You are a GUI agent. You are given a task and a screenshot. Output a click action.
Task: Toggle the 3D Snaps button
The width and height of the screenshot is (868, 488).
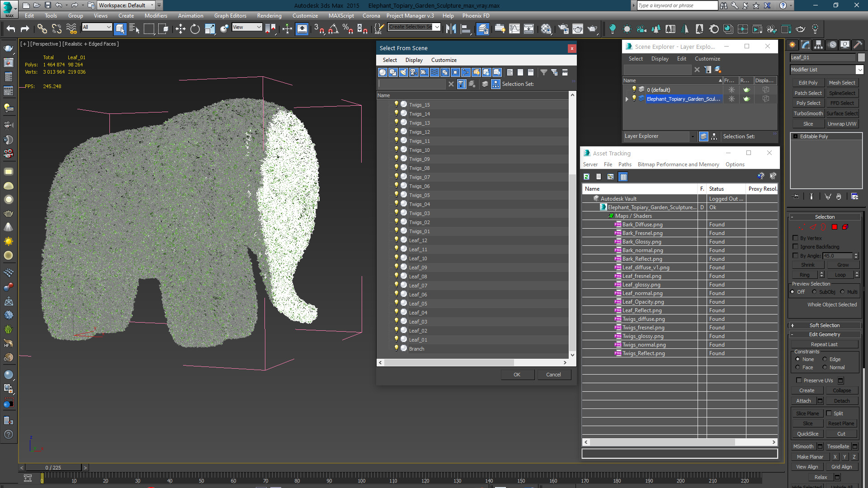(318, 29)
